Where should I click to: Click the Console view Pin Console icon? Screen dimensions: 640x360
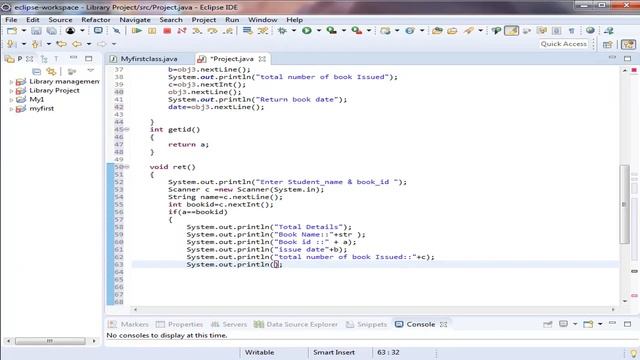[548, 324]
